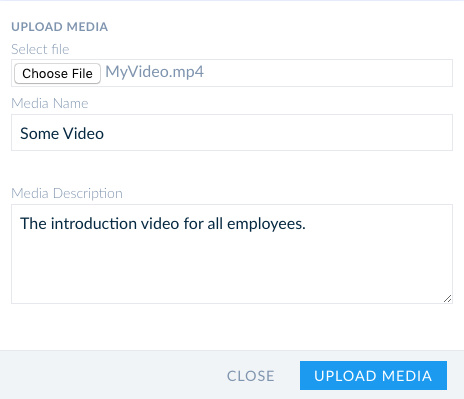Click the MyVideo.mp4 selected file name

pos(154,72)
